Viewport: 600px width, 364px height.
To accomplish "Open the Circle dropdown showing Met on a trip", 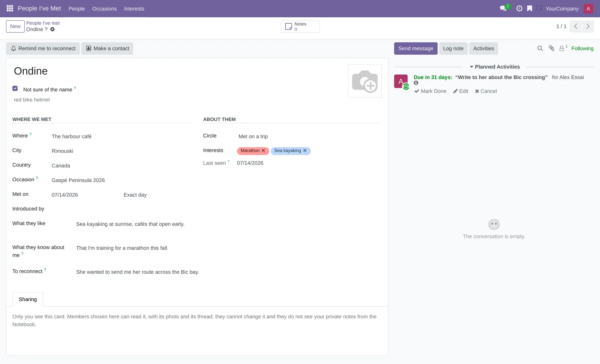I will point(309,136).
